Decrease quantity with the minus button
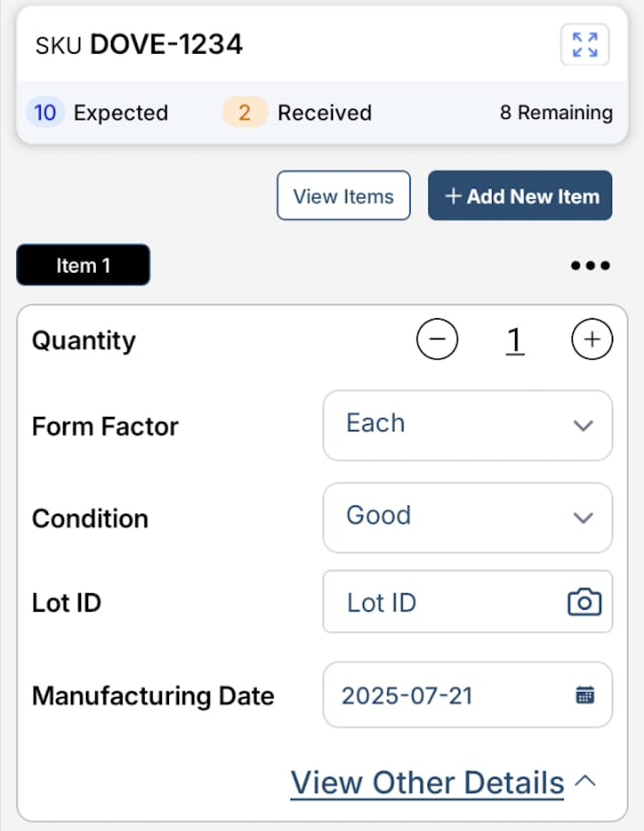Viewport: 644px width, 831px height. coord(437,340)
